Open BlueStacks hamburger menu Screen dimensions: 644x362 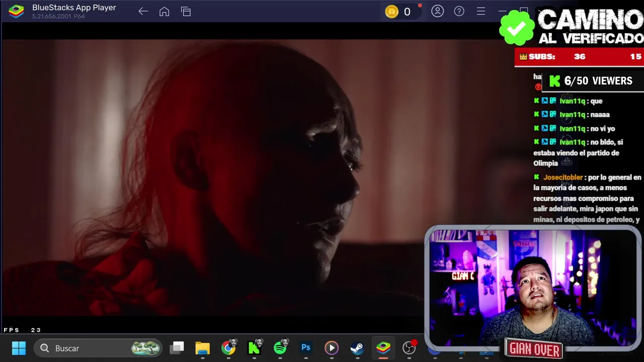[481, 11]
